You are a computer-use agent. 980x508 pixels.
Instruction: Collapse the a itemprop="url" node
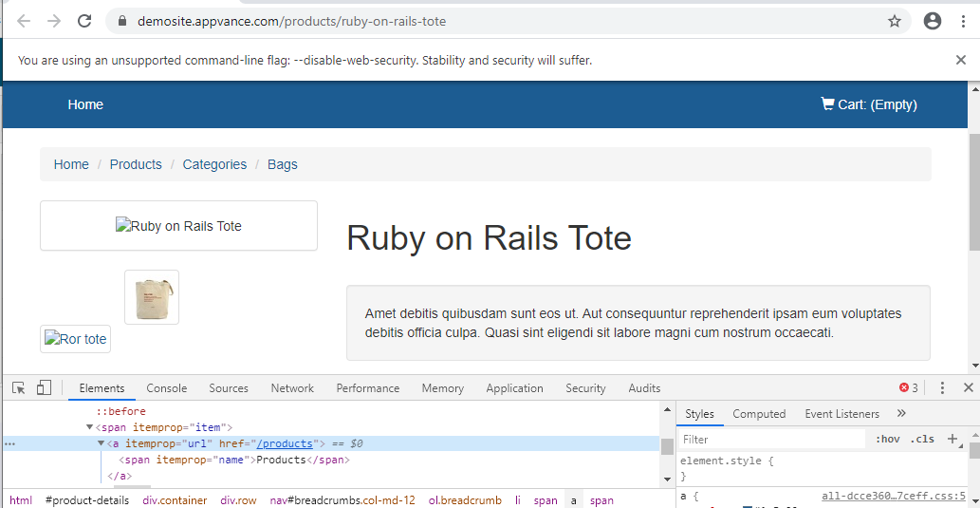point(102,443)
